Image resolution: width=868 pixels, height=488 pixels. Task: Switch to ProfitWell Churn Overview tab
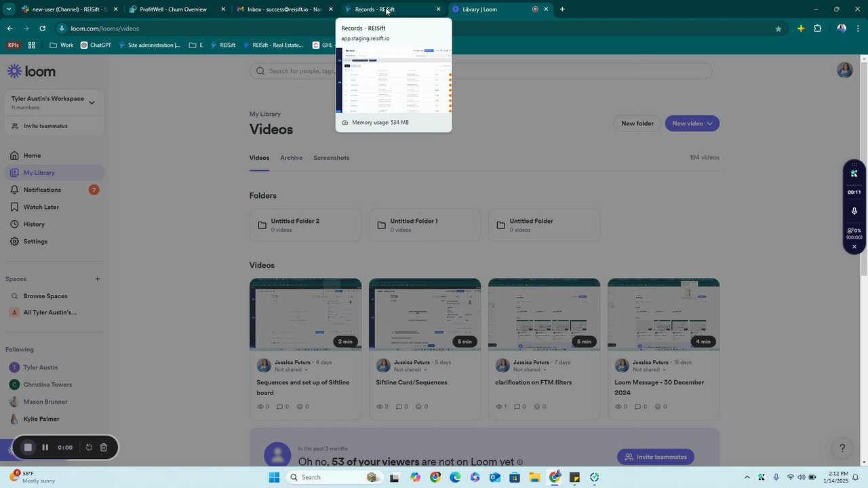click(x=175, y=9)
